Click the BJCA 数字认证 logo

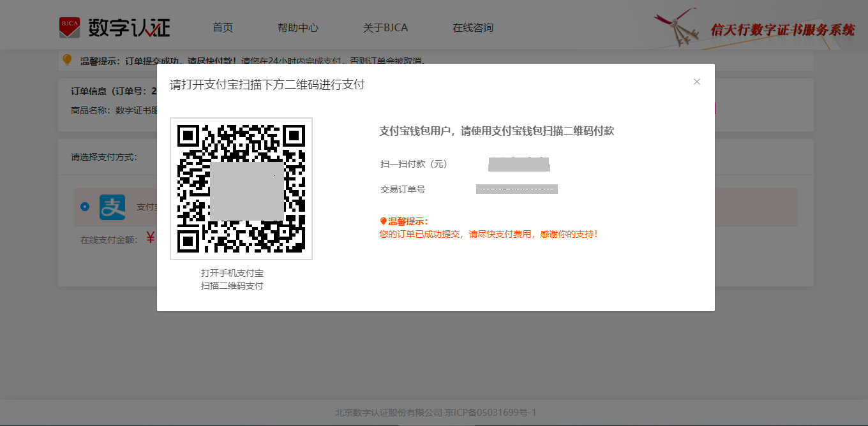115,27
